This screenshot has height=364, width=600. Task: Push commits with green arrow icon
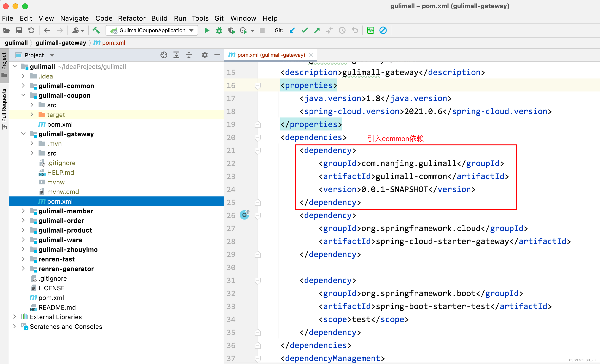coord(317,30)
